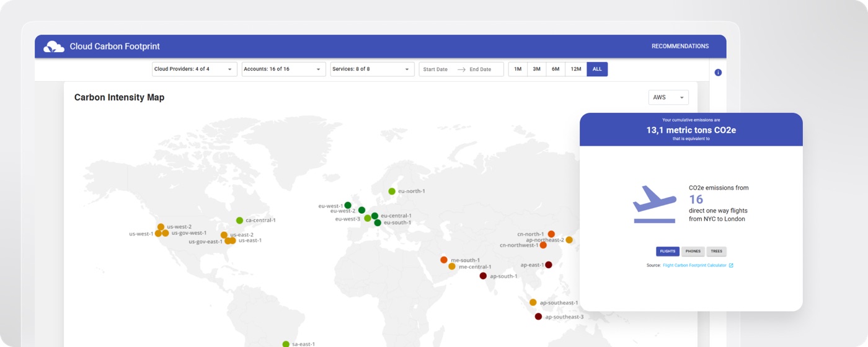Expand the Accounts: 16 of 16 dropdown
This screenshot has width=868, height=347.
pos(283,69)
